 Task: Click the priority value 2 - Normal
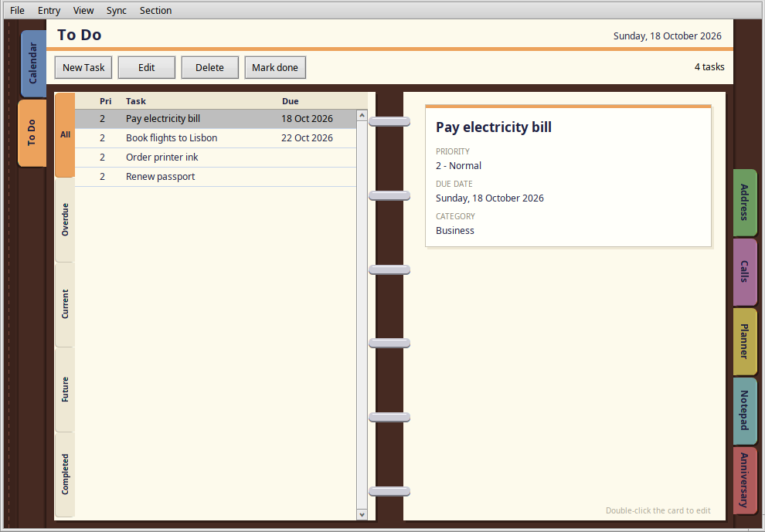pyautogui.click(x=458, y=166)
